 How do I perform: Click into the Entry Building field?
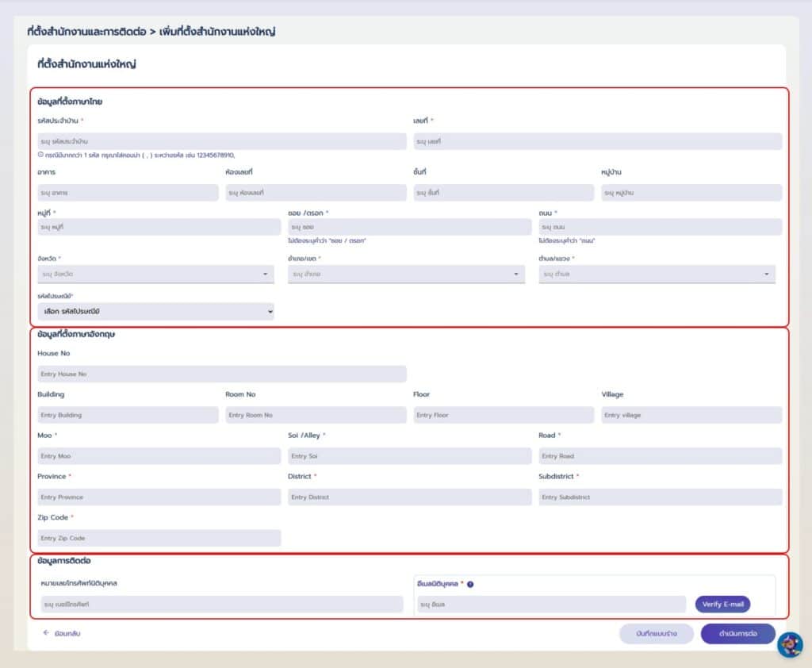point(128,415)
